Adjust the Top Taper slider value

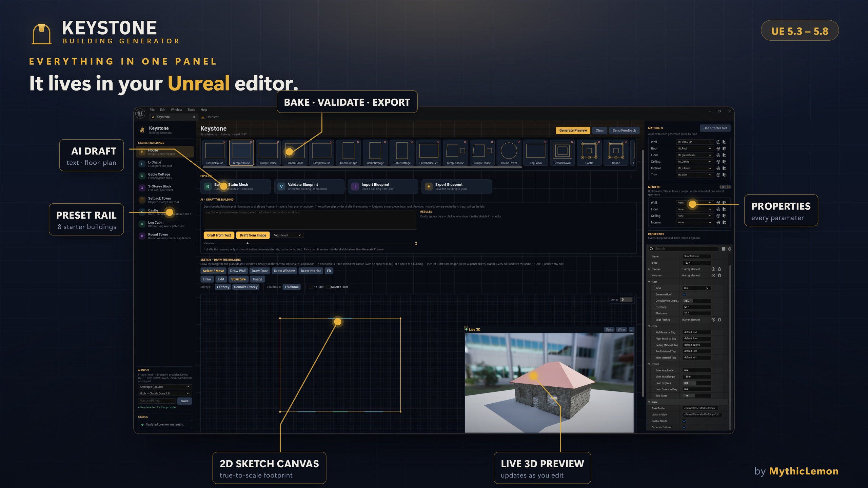(x=696, y=396)
